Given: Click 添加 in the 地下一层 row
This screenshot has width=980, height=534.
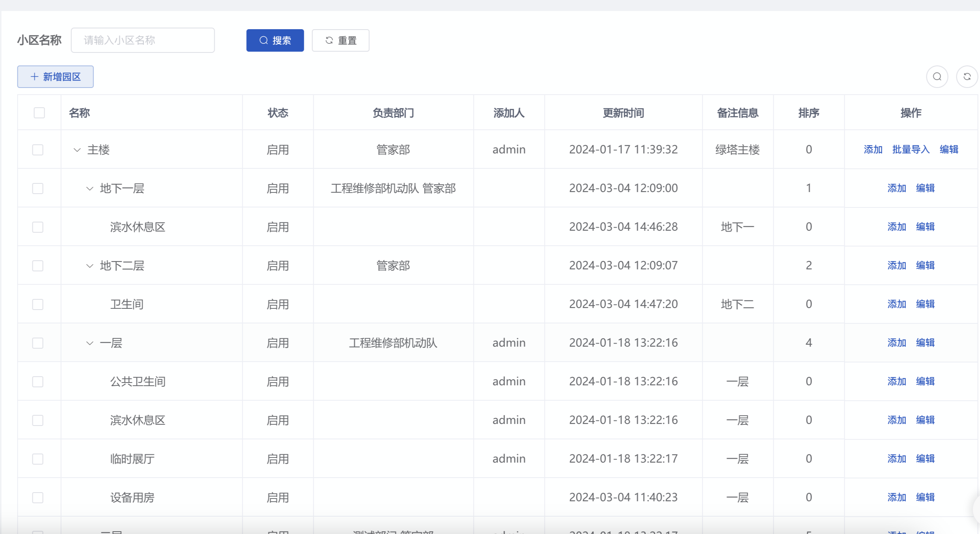Looking at the screenshot, I should click(897, 188).
